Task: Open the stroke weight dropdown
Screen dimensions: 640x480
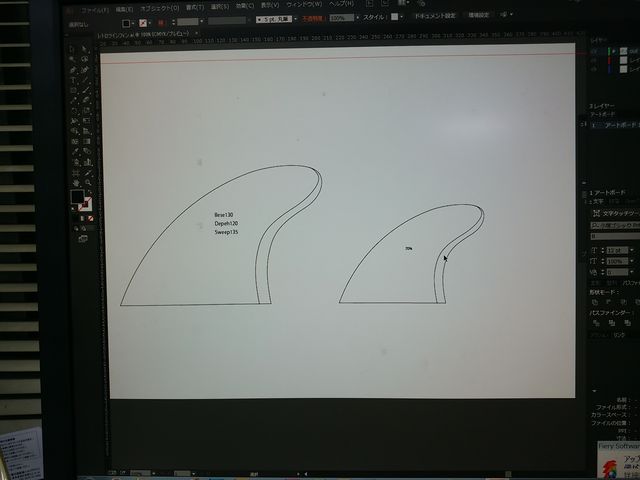Action: [202, 21]
